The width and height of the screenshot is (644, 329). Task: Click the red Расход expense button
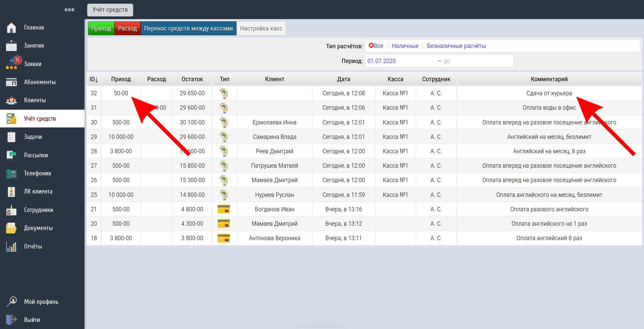(127, 29)
